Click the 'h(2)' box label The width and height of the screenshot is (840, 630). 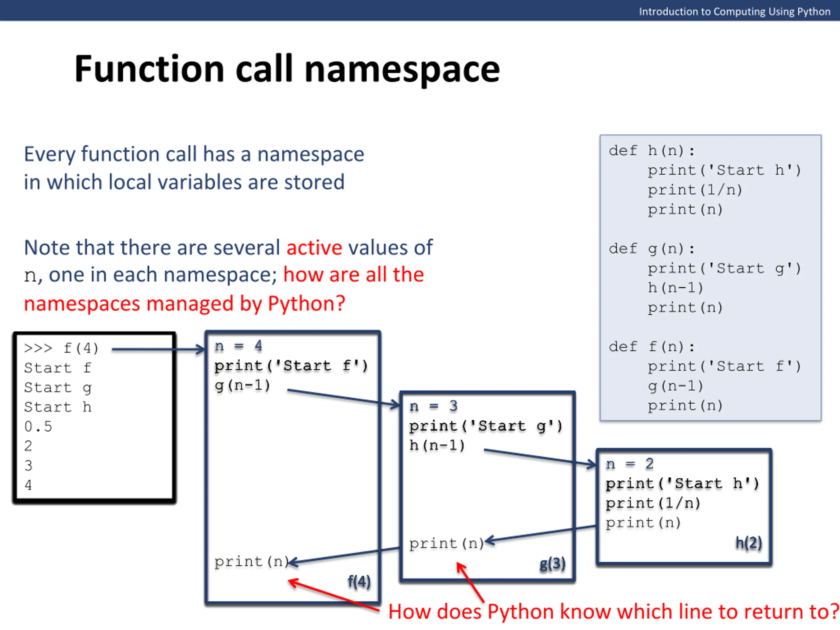coord(749,543)
